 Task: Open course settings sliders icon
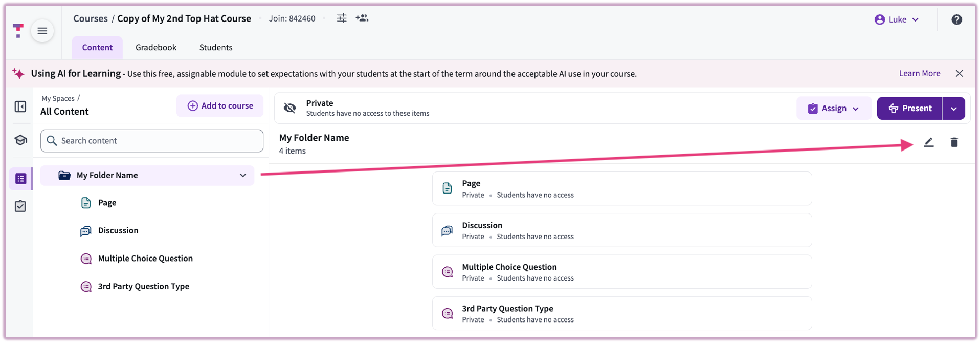(x=342, y=18)
